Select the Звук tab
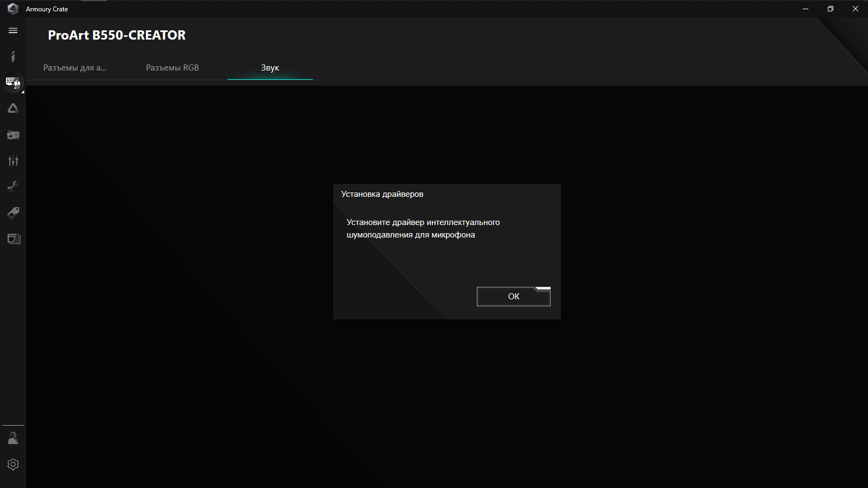This screenshot has height=488, width=868. (x=270, y=68)
